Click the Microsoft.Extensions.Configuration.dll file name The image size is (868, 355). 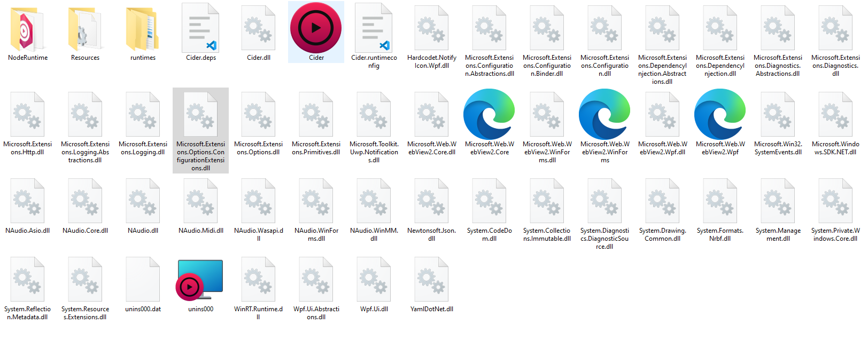click(604, 66)
